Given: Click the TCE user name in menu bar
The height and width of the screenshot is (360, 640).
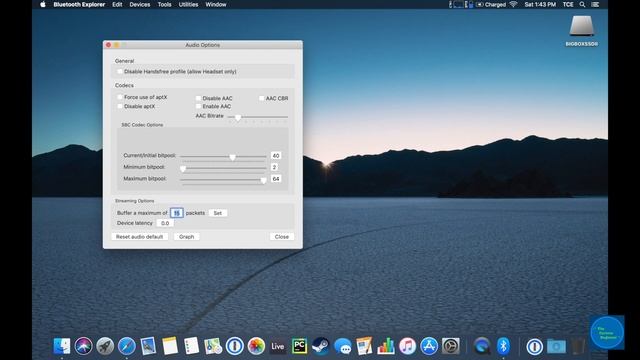Looking at the screenshot, I should click(568, 4).
